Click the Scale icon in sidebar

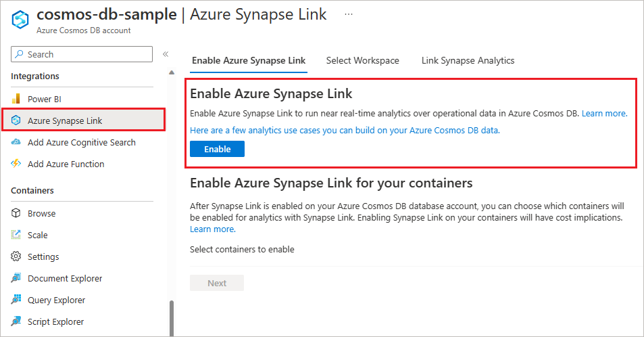pyautogui.click(x=16, y=235)
